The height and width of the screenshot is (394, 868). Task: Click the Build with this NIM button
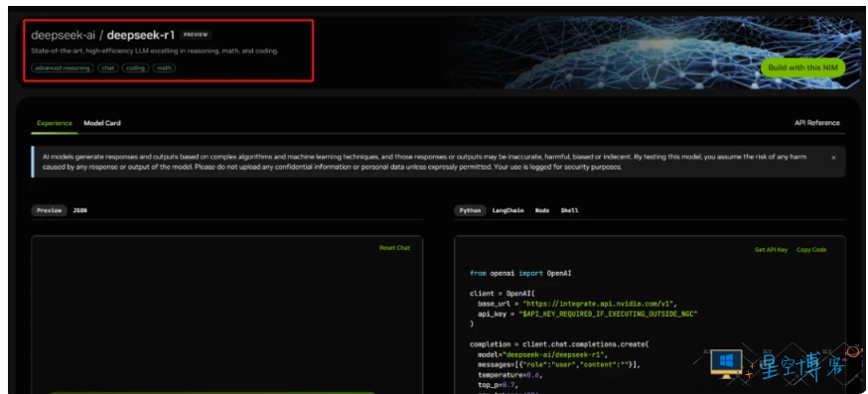pyautogui.click(x=802, y=68)
